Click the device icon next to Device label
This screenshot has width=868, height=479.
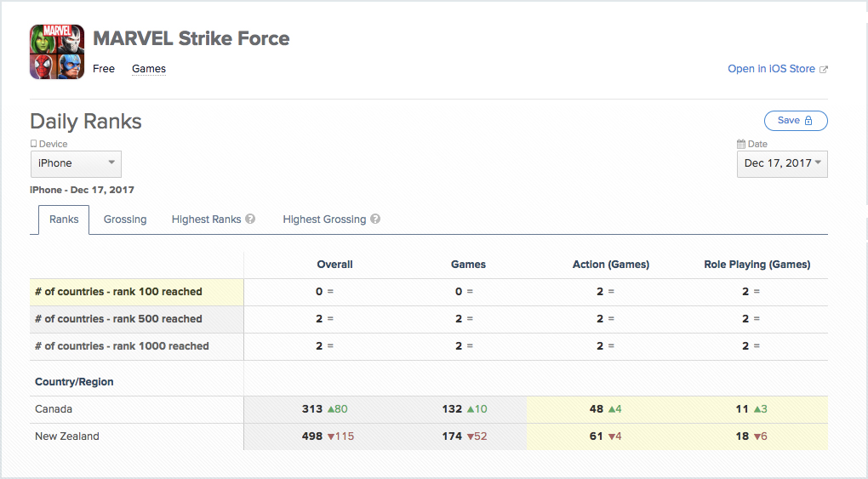(x=34, y=145)
